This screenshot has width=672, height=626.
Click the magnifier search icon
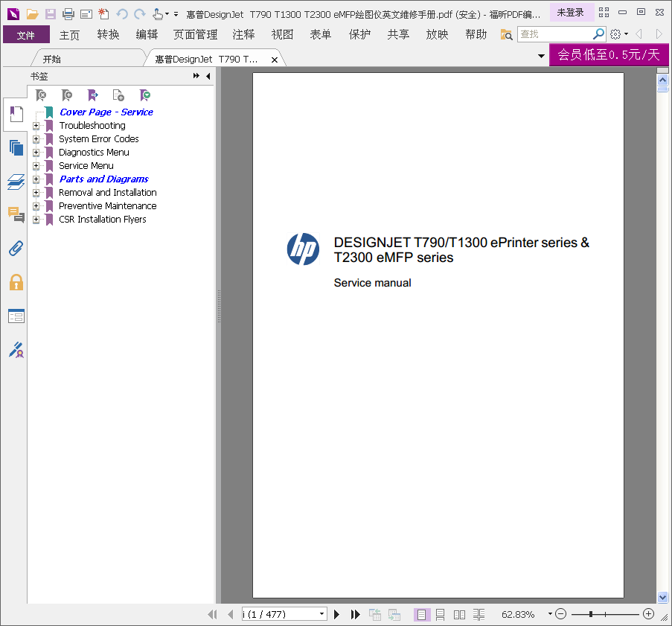[x=598, y=33]
